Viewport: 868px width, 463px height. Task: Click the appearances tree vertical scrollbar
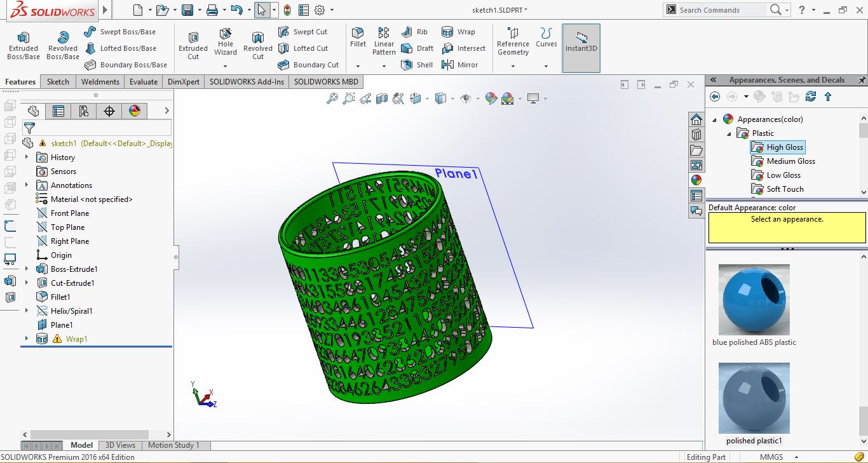pos(864,155)
